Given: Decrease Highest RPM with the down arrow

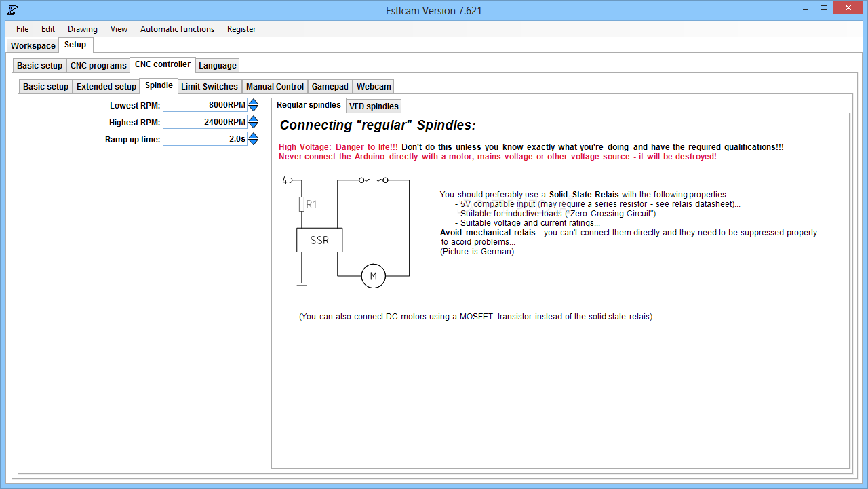Looking at the screenshot, I should (253, 125).
